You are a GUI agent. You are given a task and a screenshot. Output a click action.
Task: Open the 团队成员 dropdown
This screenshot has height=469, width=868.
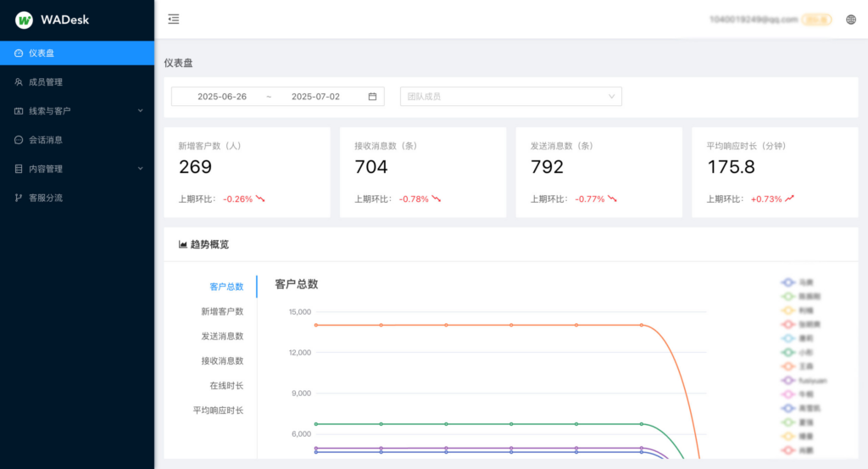[x=511, y=97]
